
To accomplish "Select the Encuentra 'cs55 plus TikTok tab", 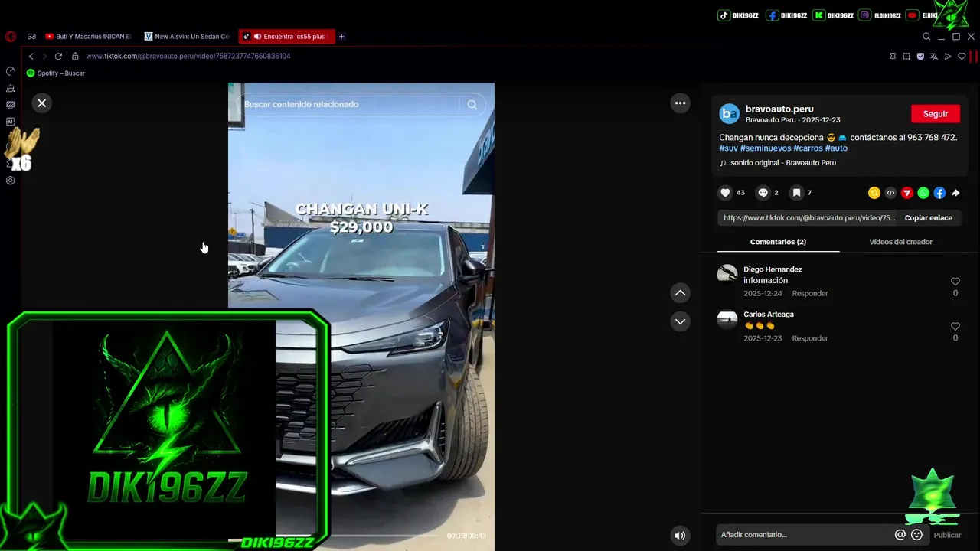I will click(x=286, y=36).
